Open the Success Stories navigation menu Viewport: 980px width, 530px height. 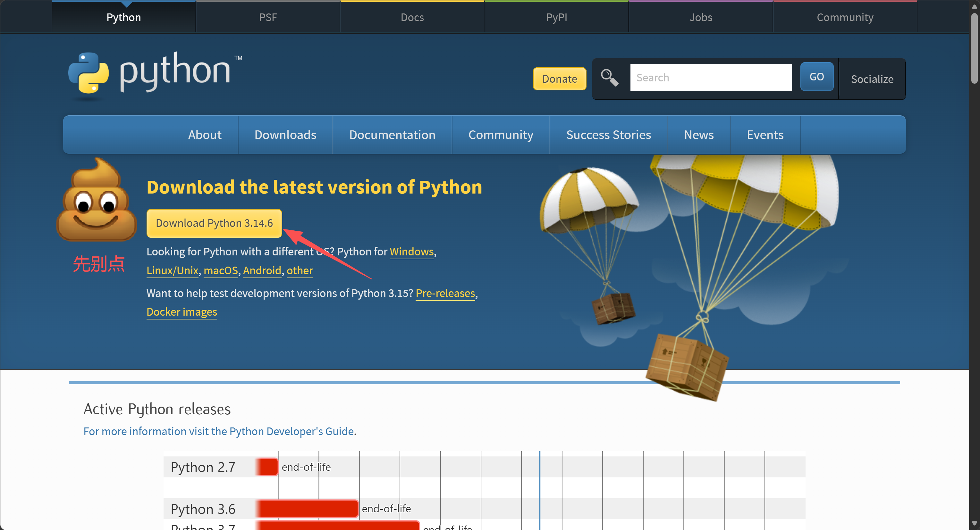[x=609, y=135]
